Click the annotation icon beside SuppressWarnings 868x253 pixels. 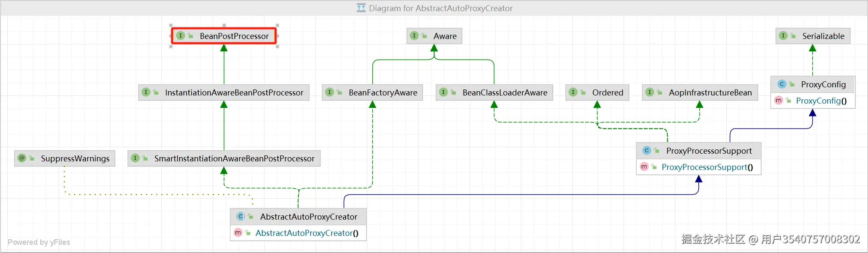click(x=22, y=158)
